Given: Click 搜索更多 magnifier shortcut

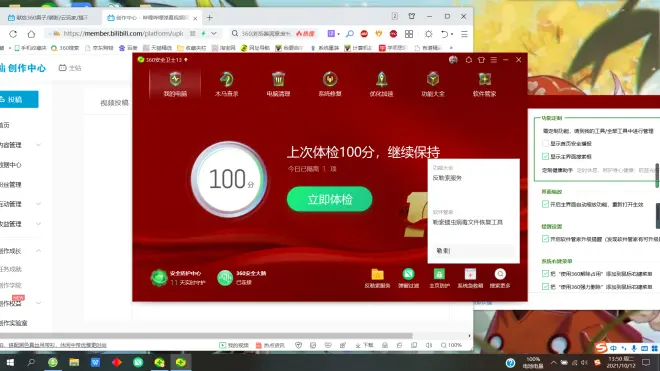Looking at the screenshot, I should pos(500,278).
